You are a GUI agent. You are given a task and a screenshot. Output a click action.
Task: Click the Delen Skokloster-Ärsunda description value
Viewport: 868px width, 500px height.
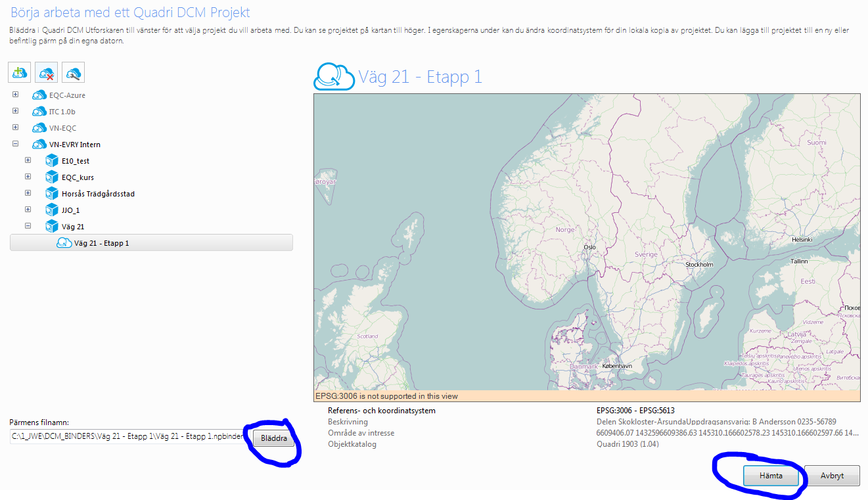pos(716,422)
